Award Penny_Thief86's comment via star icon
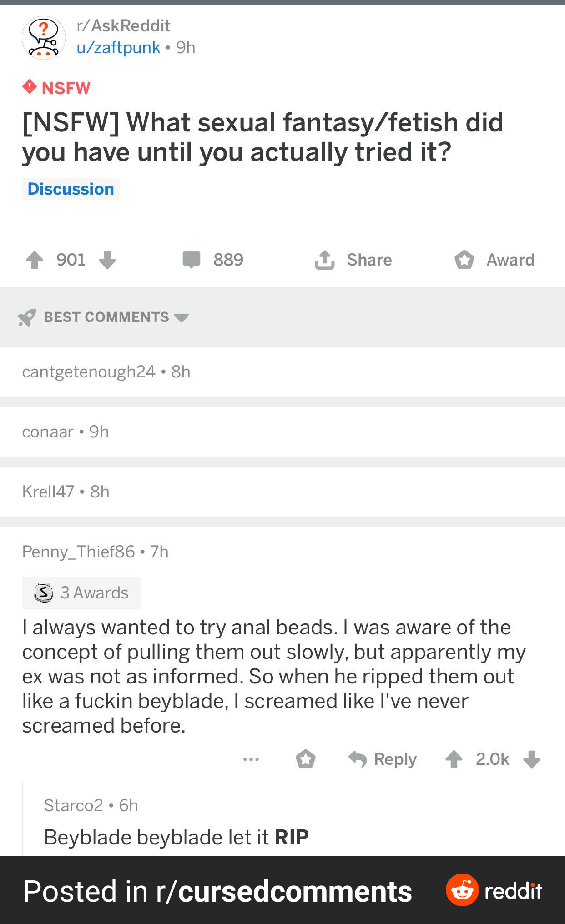 pyautogui.click(x=305, y=759)
